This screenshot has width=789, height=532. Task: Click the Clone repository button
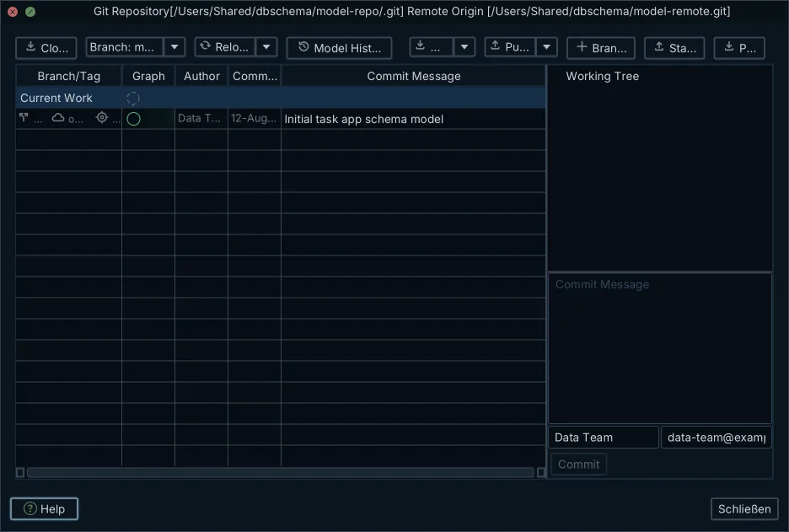point(46,48)
